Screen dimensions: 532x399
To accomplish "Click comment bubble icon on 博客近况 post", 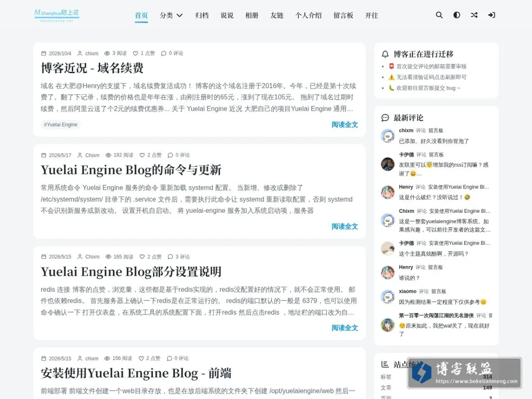I will point(164,53).
